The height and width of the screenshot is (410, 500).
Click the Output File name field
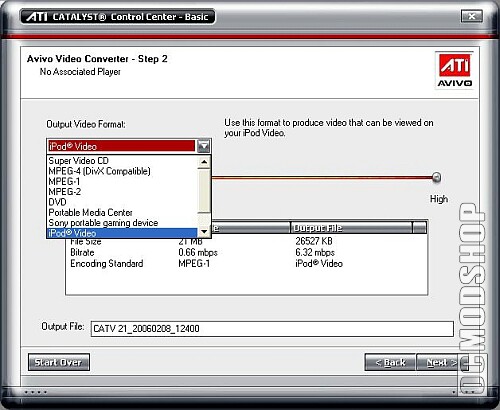pos(272,329)
